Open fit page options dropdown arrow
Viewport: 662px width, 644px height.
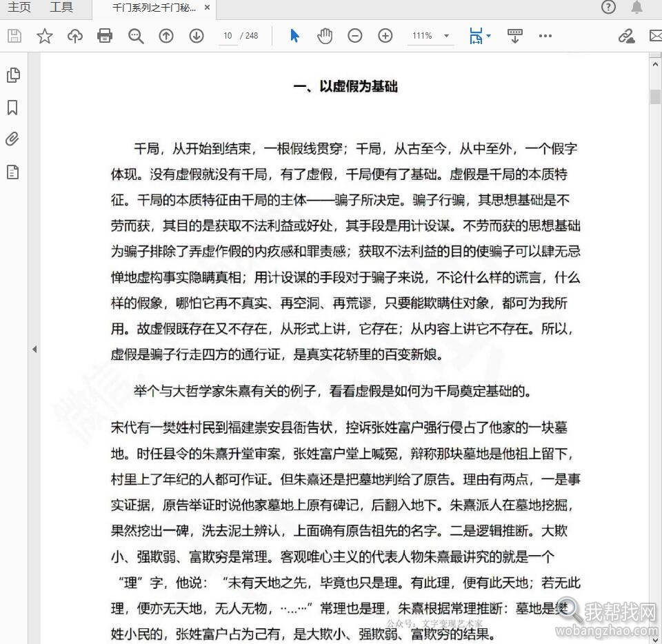tap(489, 36)
